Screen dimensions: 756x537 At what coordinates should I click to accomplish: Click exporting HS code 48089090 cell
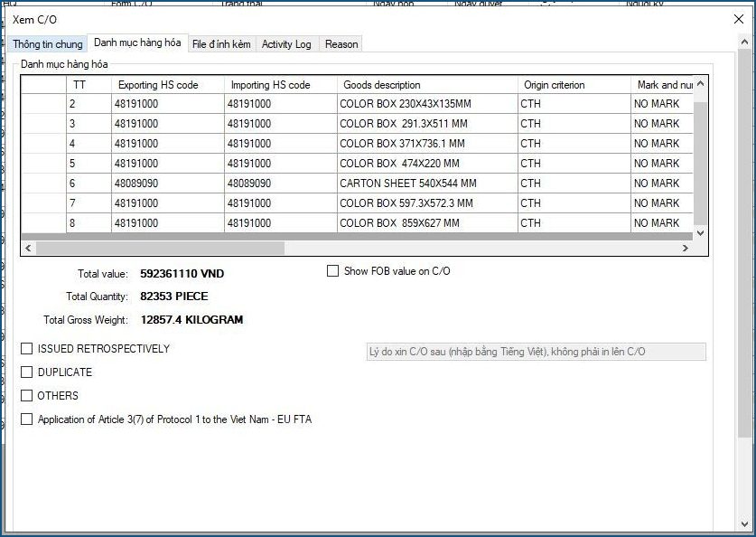(x=168, y=184)
